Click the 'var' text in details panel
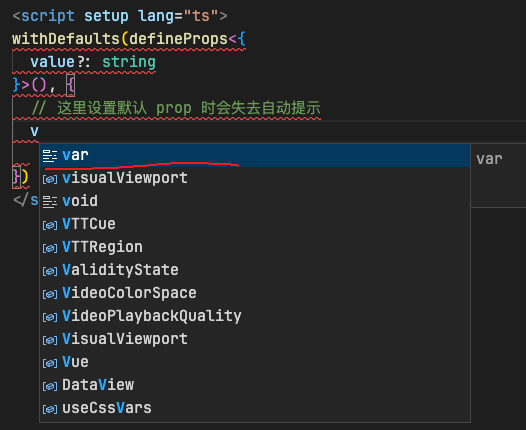 489,159
